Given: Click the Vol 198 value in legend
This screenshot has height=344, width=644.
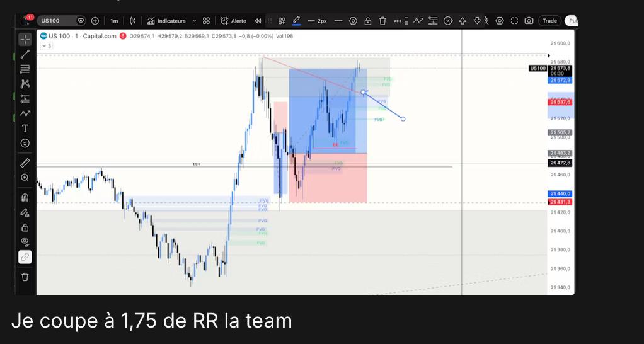Looking at the screenshot, I should point(285,36).
